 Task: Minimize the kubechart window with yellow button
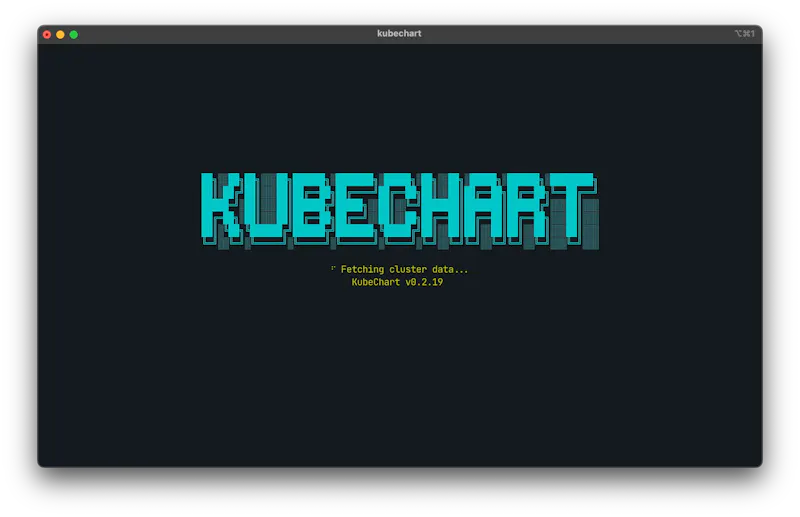click(60, 35)
